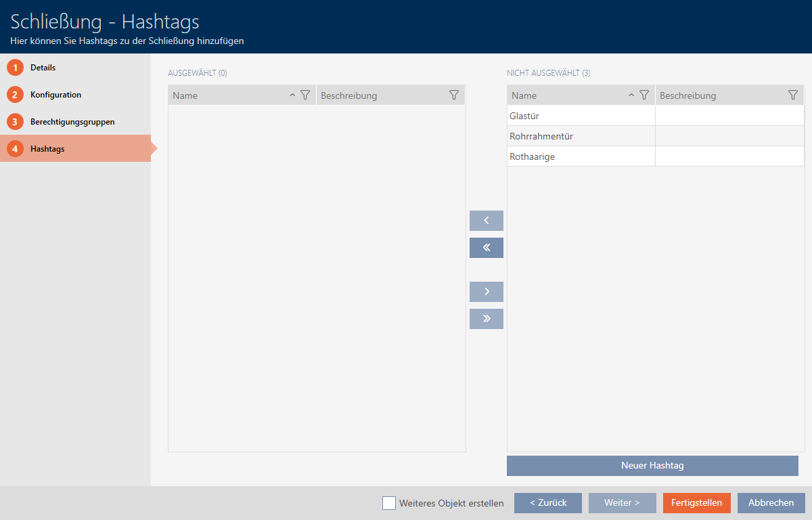812x520 pixels.
Task: Enable the Weiteres Objekt erstellen checkbox
Action: [389, 503]
